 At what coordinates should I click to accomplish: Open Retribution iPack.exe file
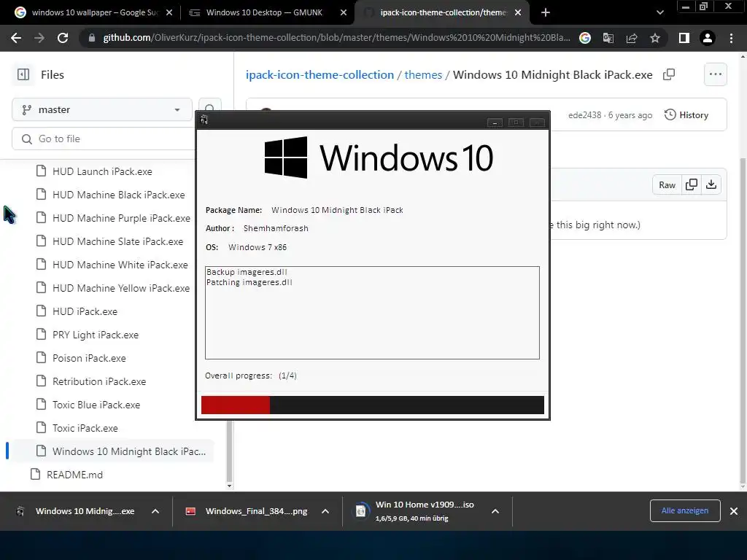99,381
